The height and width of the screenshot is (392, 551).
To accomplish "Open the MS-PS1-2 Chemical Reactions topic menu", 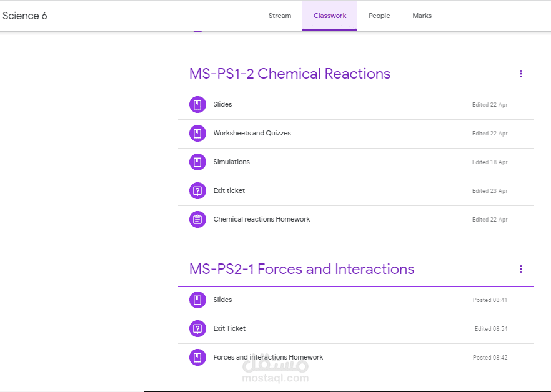I will (521, 74).
